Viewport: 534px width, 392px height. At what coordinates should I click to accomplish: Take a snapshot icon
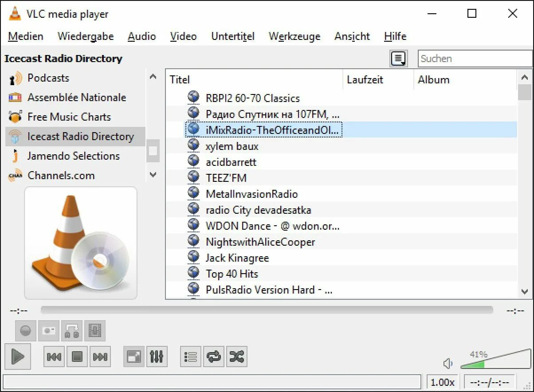tap(49, 330)
